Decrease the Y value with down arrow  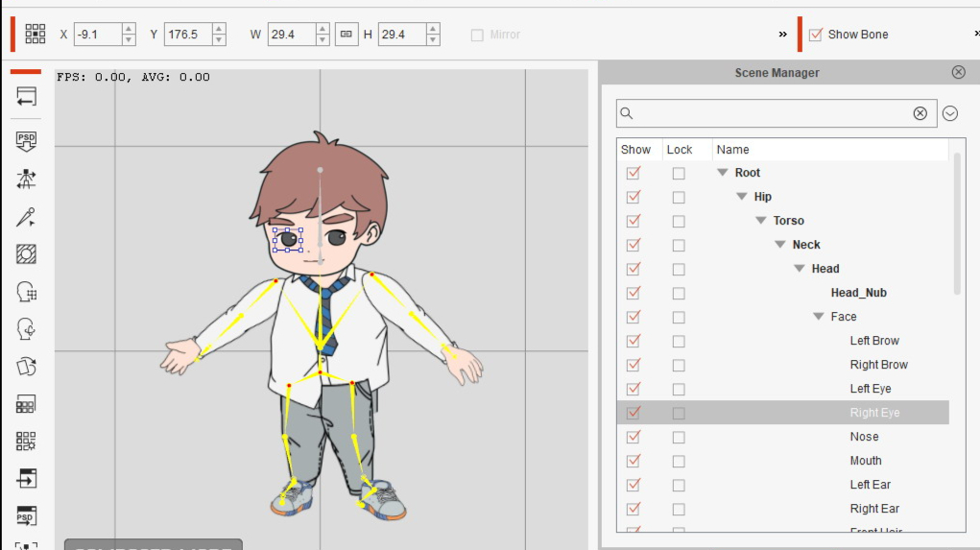[x=219, y=40]
